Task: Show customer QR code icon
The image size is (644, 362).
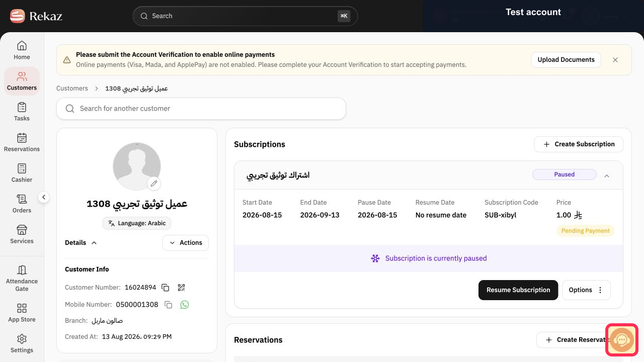Action: tap(181, 288)
